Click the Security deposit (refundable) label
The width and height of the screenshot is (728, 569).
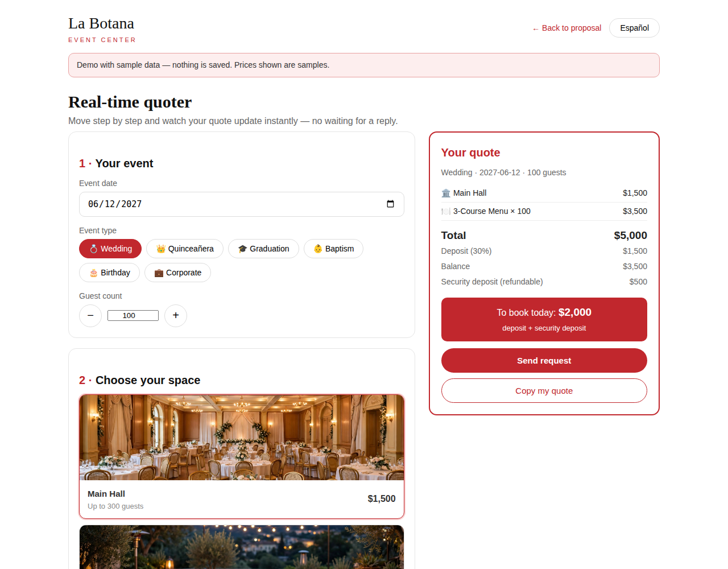[x=492, y=282]
